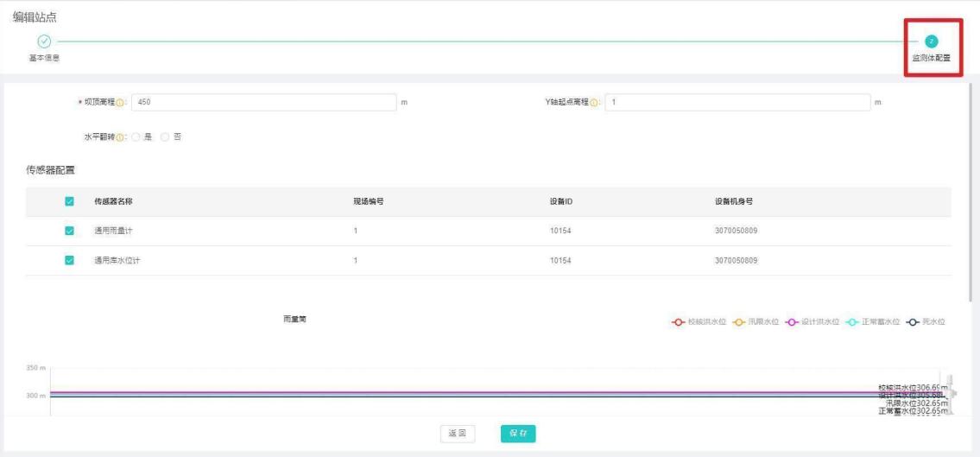Select 否 for 水平翻转
This screenshot has height=457, width=980.
[x=166, y=136]
